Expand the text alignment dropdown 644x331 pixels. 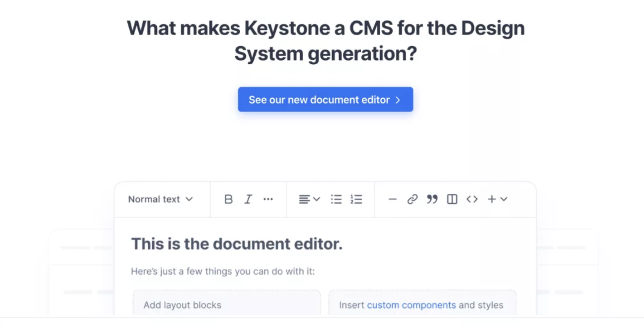click(x=309, y=199)
